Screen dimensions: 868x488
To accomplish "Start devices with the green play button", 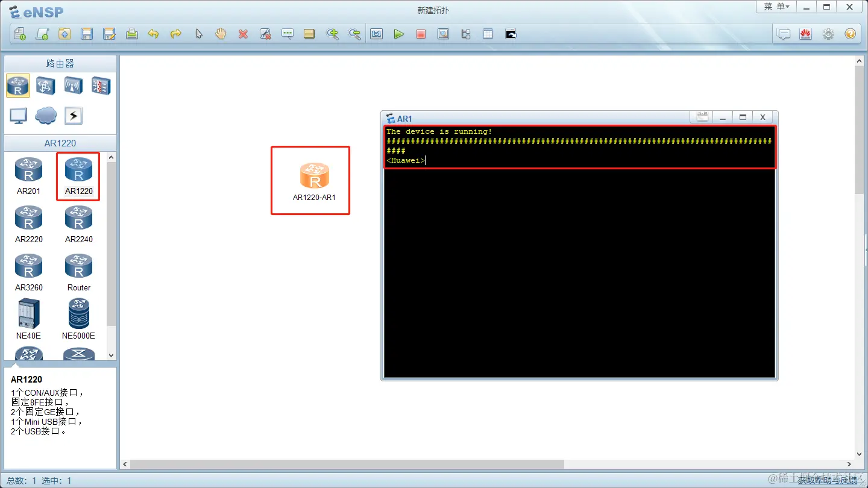I will 399,34.
